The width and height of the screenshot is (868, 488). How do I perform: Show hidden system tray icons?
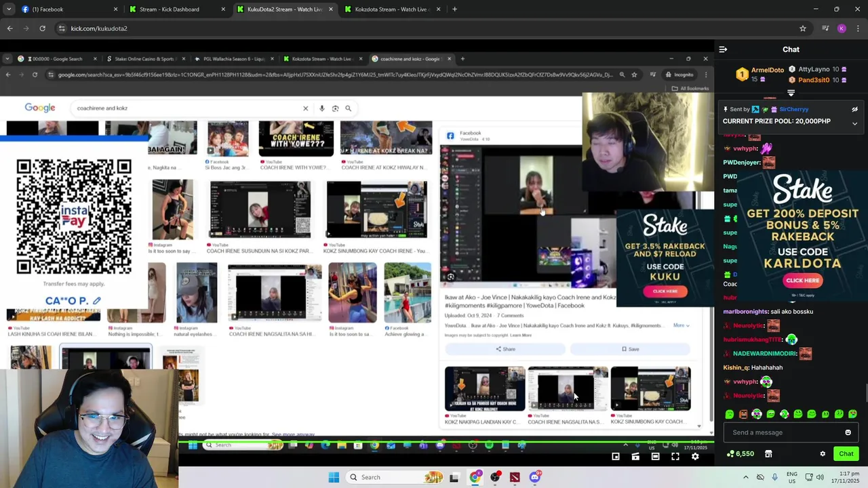tap(746, 477)
